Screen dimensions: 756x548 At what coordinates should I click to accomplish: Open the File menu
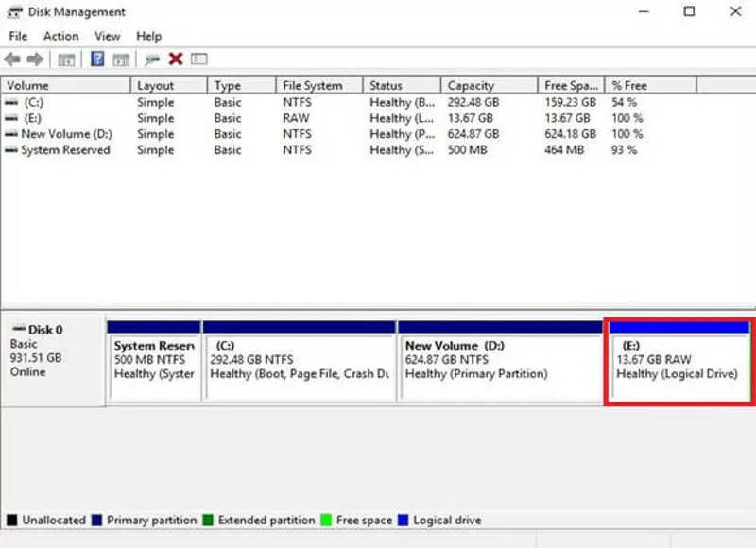(x=18, y=36)
